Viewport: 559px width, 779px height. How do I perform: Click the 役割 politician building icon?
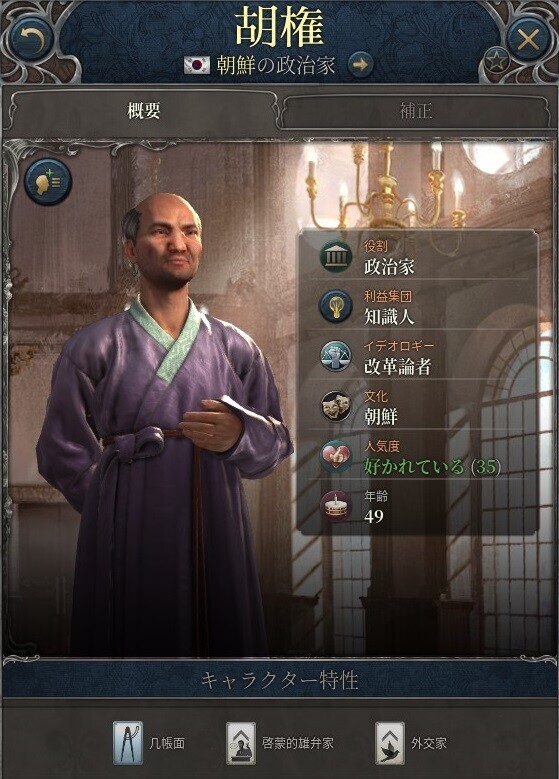pyautogui.click(x=336, y=257)
